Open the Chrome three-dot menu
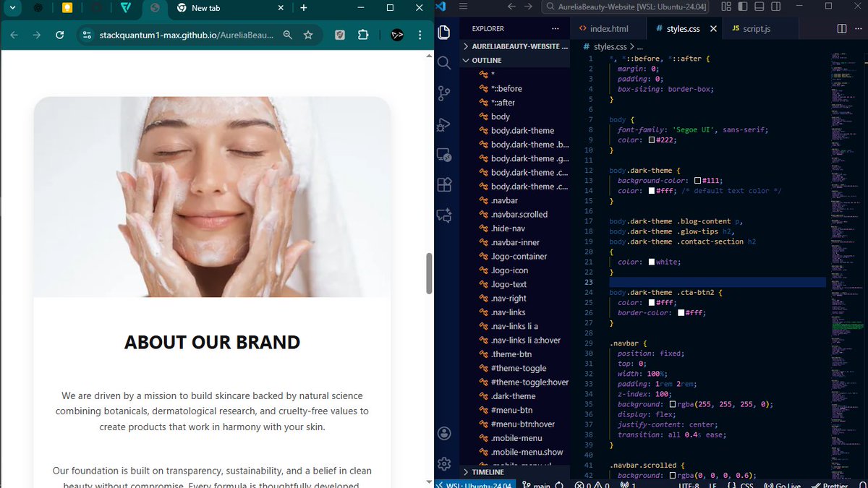The image size is (868, 488). (420, 35)
